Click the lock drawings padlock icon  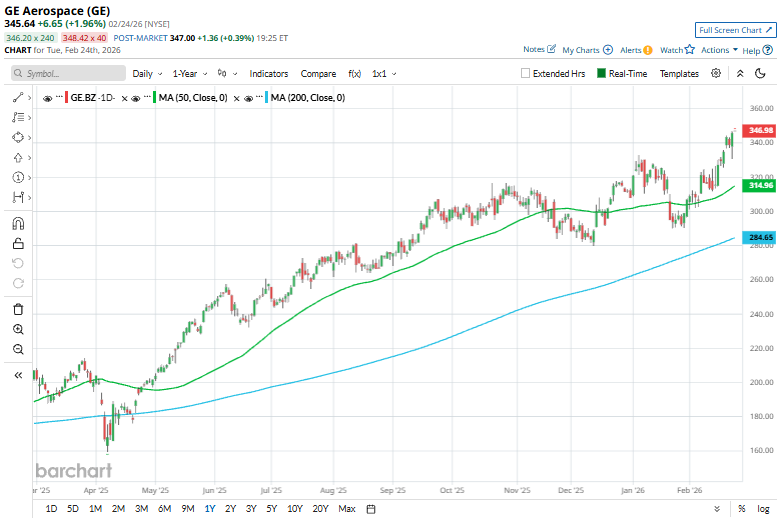[x=18, y=243]
